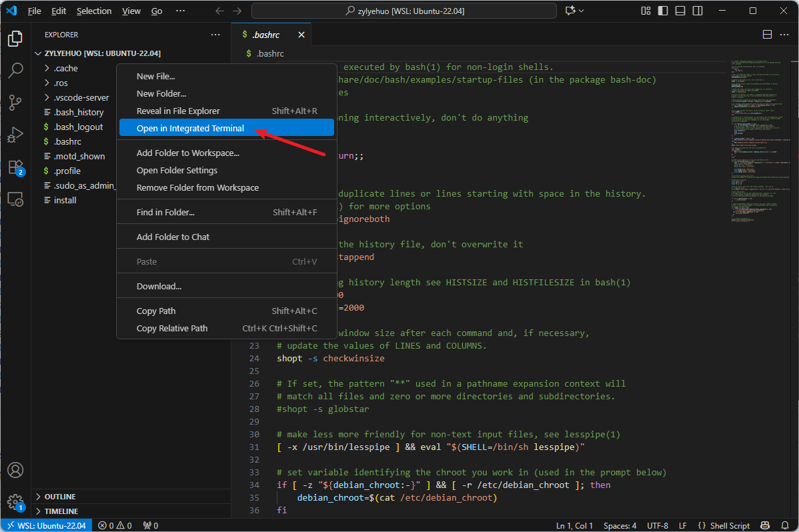Choose Reveal in File Explorer
Image resolution: width=799 pixels, height=532 pixels.
click(227, 111)
